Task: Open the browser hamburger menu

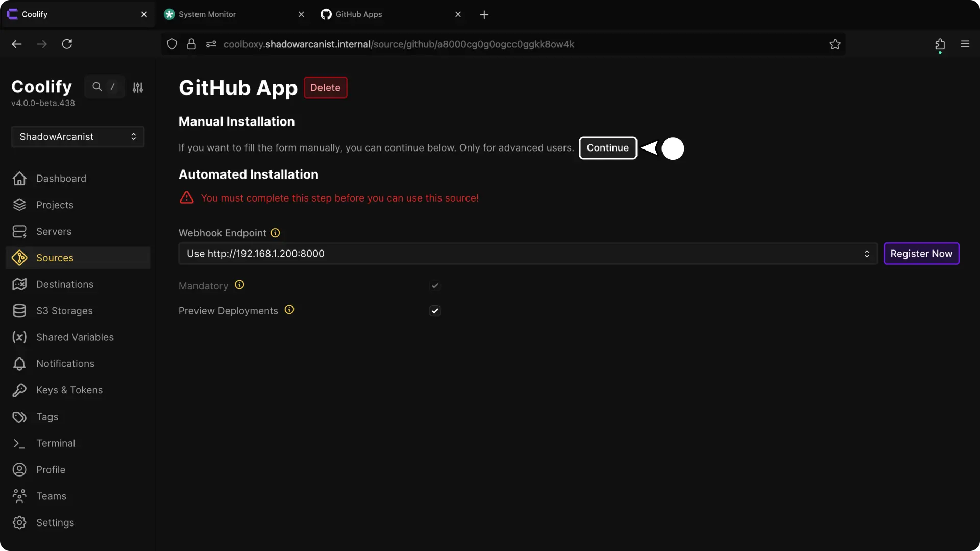Action: [x=965, y=44]
